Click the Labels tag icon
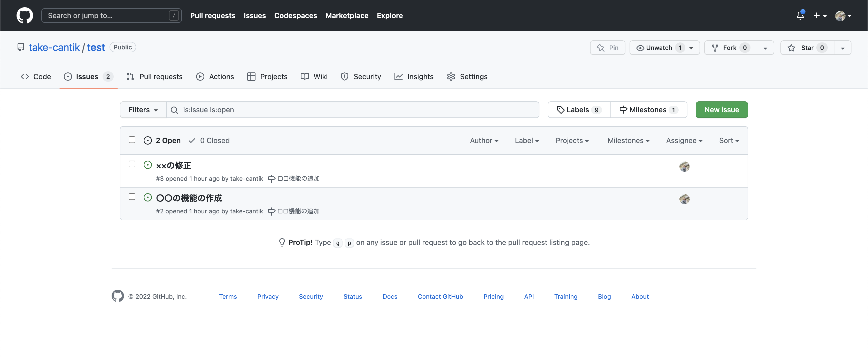Screen dimensions: 868x359 561,110
